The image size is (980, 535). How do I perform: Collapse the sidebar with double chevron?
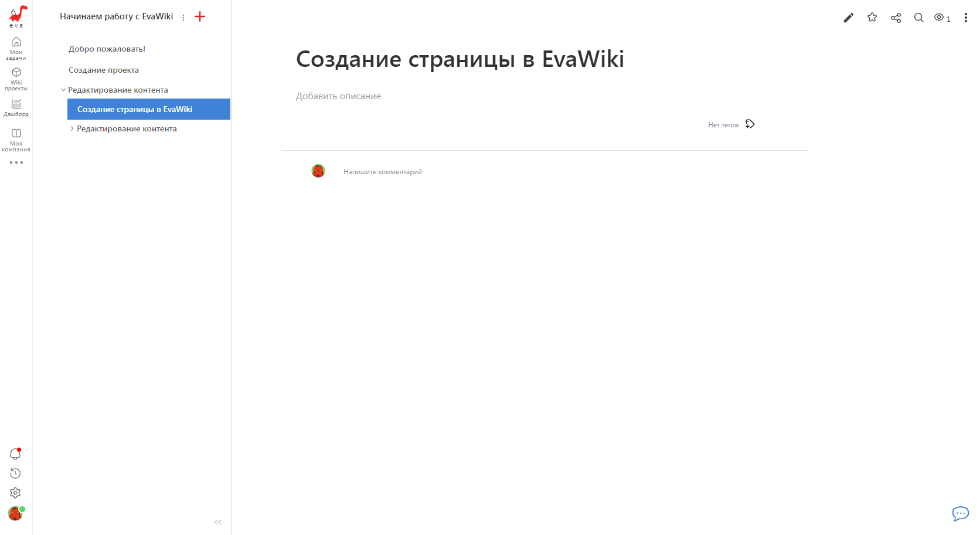pyautogui.click(x=218, y=522)
